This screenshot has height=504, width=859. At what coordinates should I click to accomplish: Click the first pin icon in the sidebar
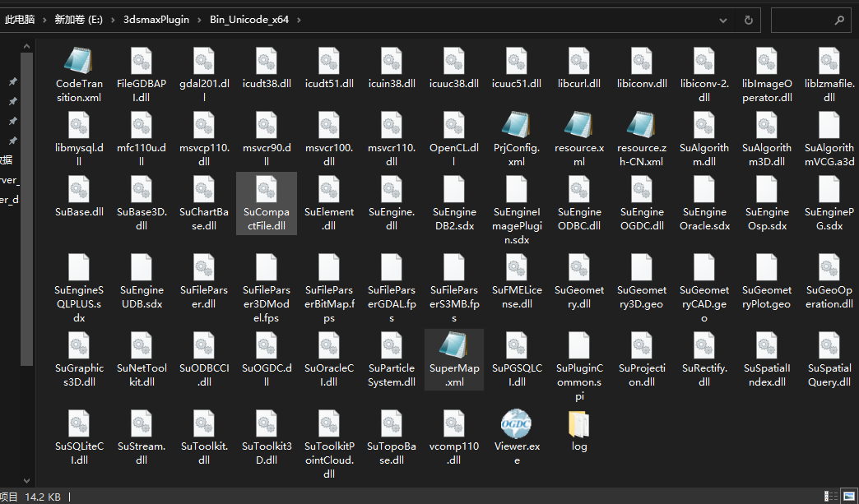coord(12,81)
